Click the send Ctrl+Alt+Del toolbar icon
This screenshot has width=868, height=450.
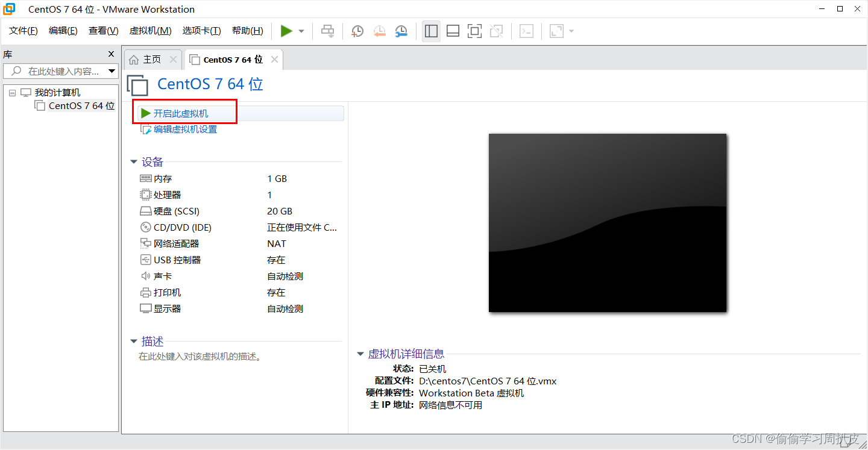point(327,31)
